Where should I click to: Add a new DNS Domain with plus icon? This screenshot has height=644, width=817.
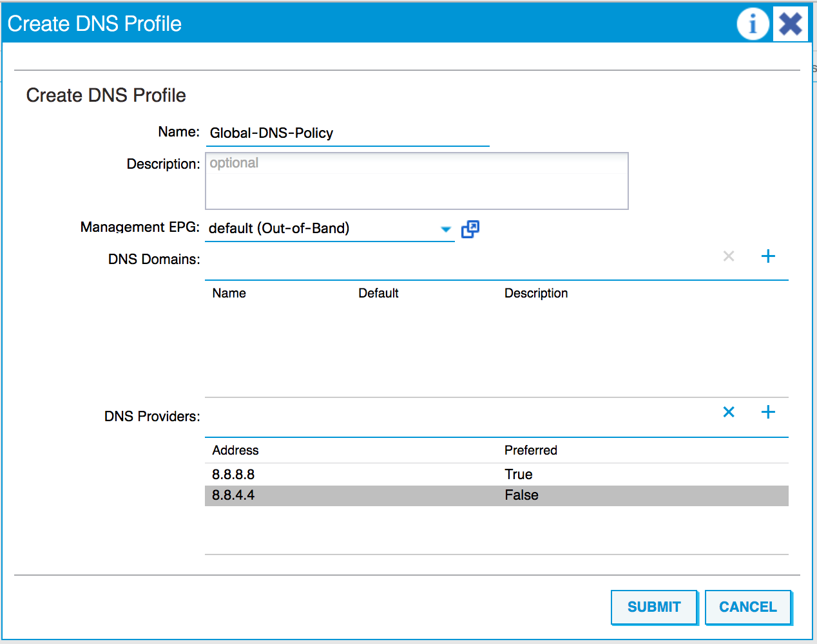tap(768, 256)
